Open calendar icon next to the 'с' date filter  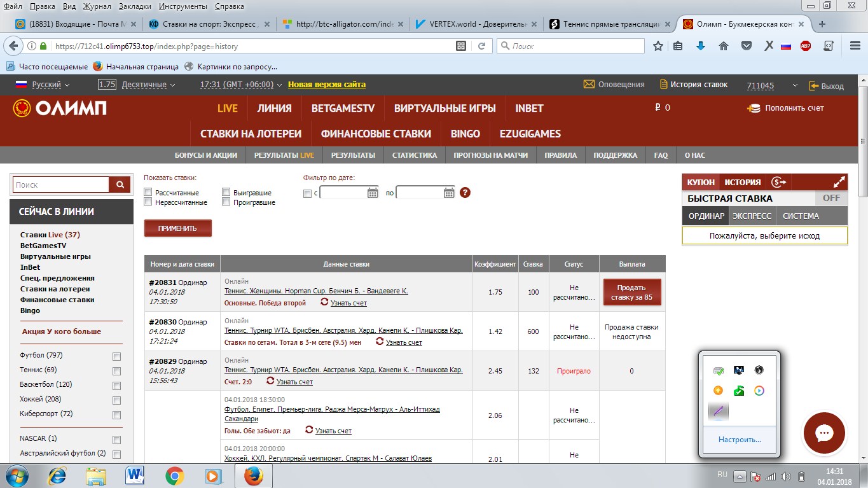(x=371, y=192)
